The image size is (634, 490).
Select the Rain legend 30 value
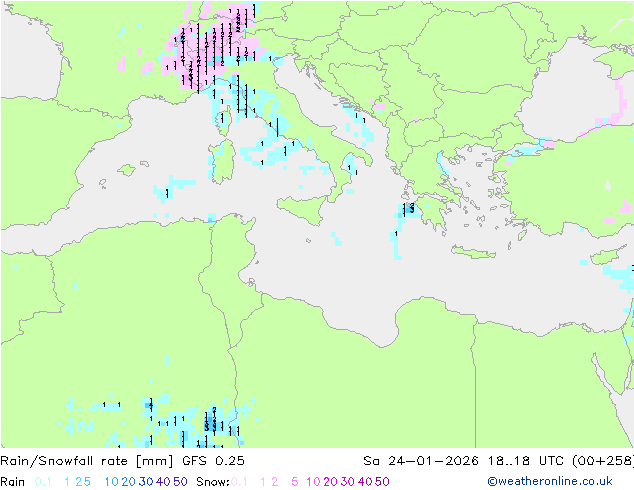click(146, 482)
